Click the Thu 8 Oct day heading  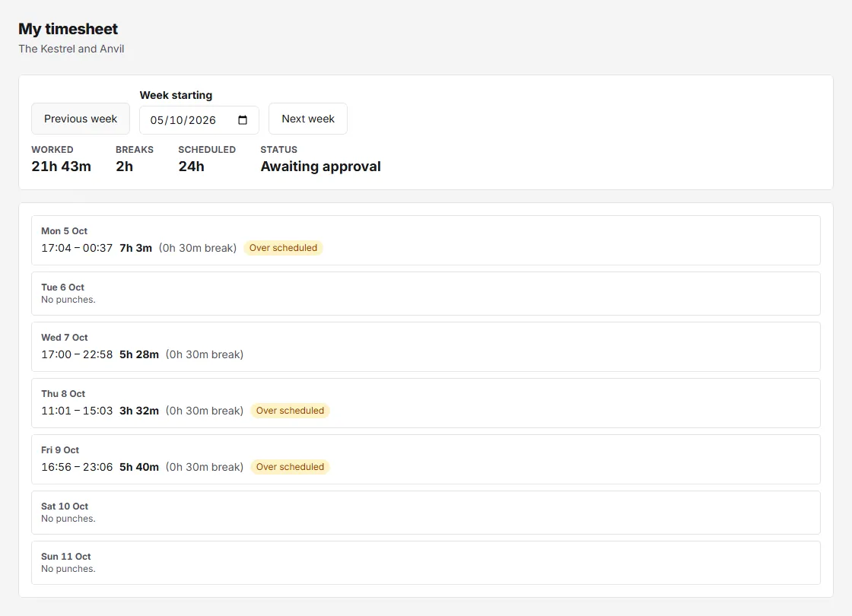coord(63,394)
